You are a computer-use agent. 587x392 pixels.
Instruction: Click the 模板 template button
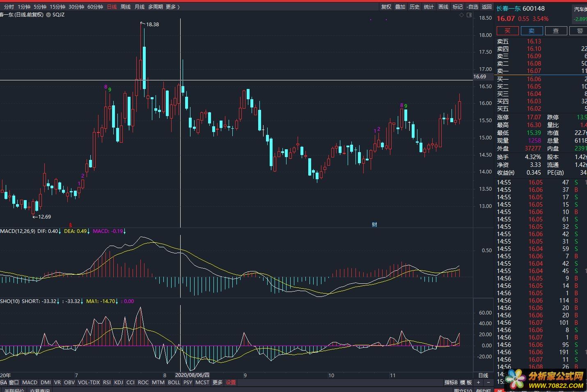coord(466,382)
